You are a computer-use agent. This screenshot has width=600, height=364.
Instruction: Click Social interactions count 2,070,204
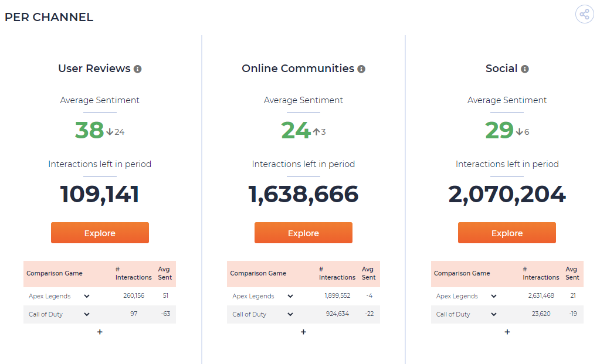click(507, 194)
